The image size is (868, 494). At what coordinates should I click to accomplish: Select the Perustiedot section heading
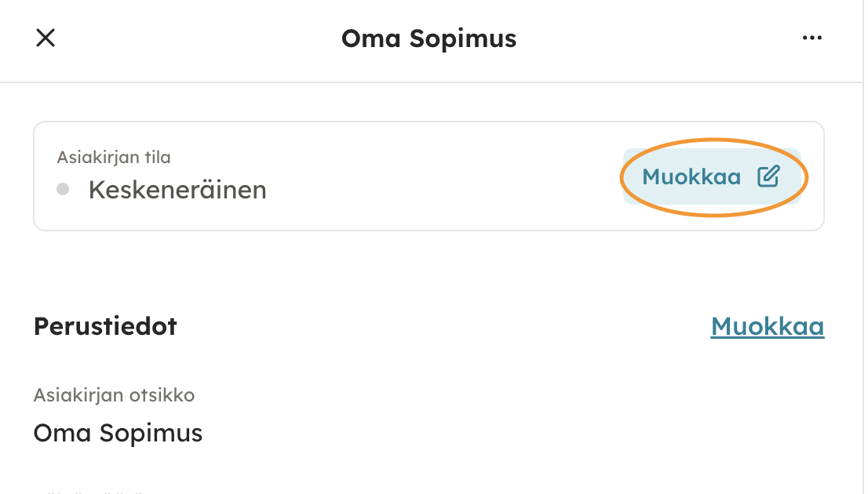coord(105,326)
